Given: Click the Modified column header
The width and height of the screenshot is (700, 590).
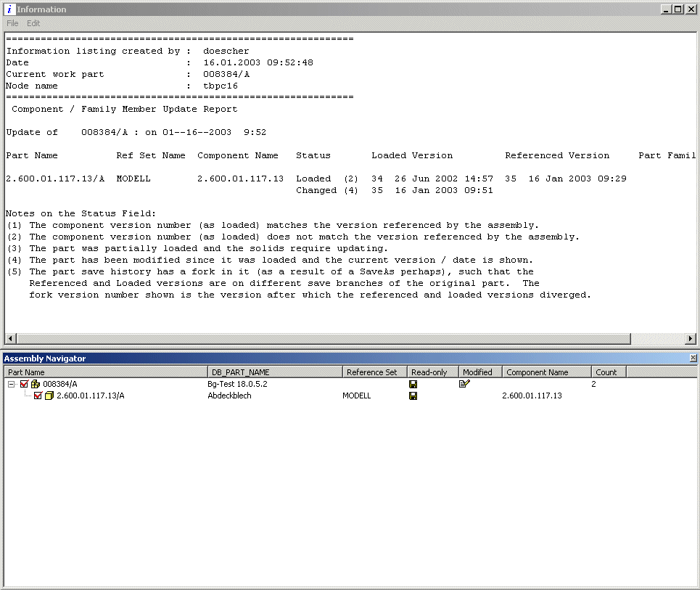Looking at the screenshot, I should [x=480, y=372].
